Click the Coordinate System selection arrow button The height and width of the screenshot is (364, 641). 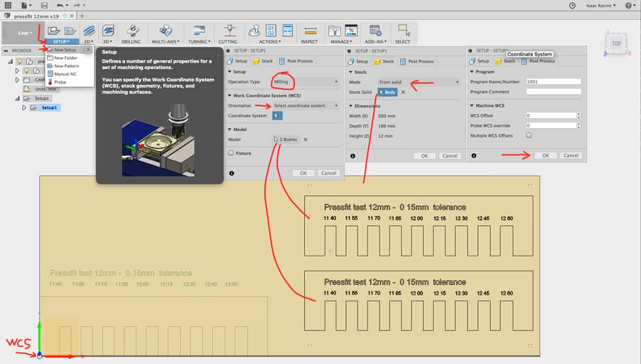[277, 115]
